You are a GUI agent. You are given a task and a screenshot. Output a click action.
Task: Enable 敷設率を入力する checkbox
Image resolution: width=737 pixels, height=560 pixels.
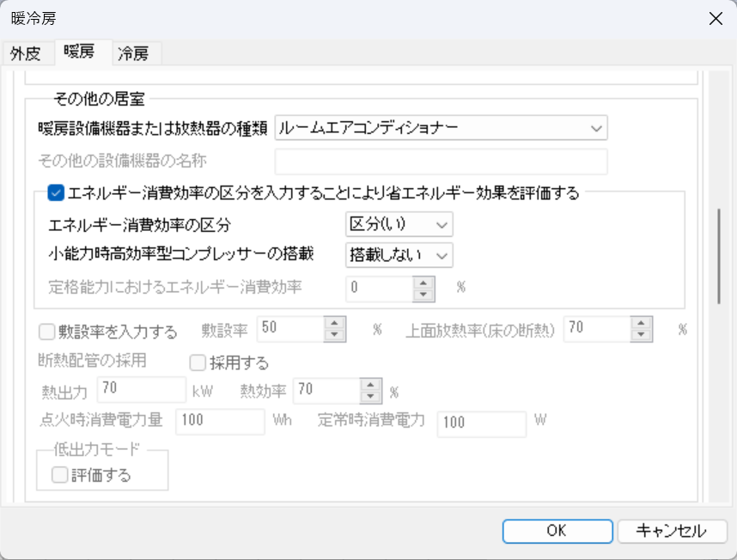coord(46,332)
